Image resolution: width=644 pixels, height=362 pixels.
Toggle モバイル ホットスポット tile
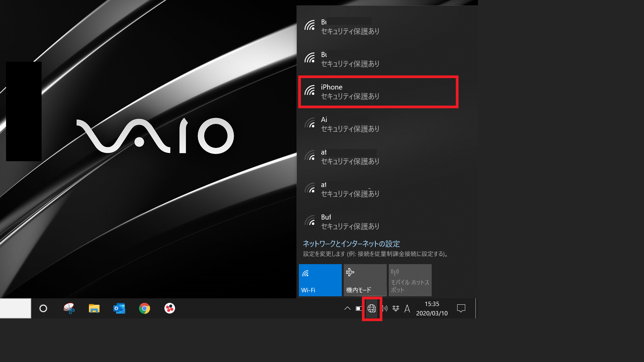point(410,280)
